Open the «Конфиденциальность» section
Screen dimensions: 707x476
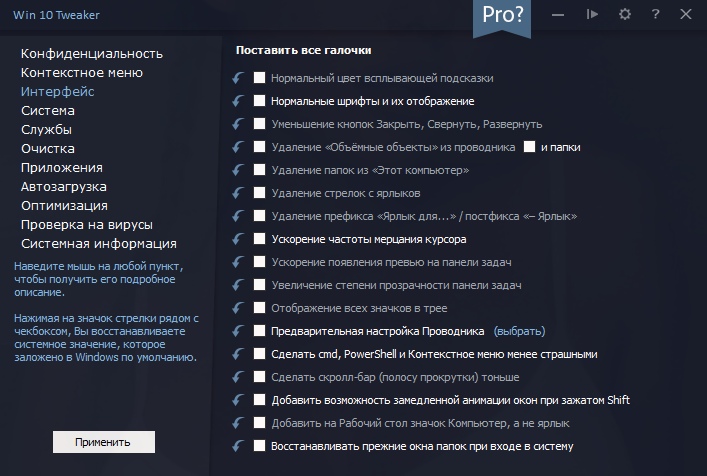pos(92,53)
